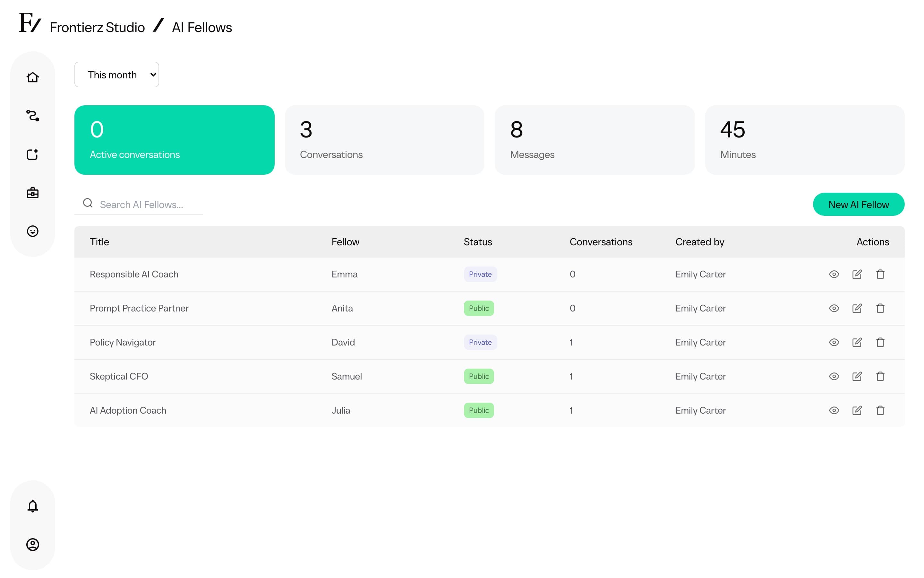The width and height of the screenshot is (924, 578).
Task: Click the Frontierz F logo
Action: click(x=30, y=22)
